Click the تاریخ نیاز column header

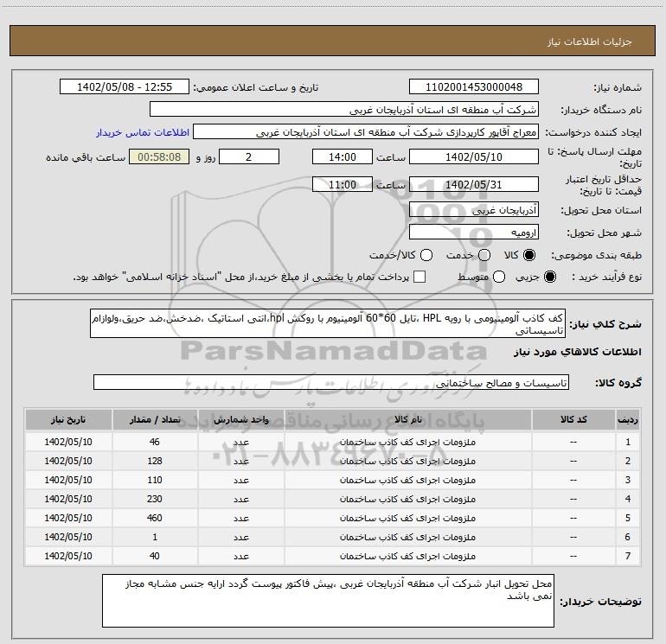pos(68,419)
